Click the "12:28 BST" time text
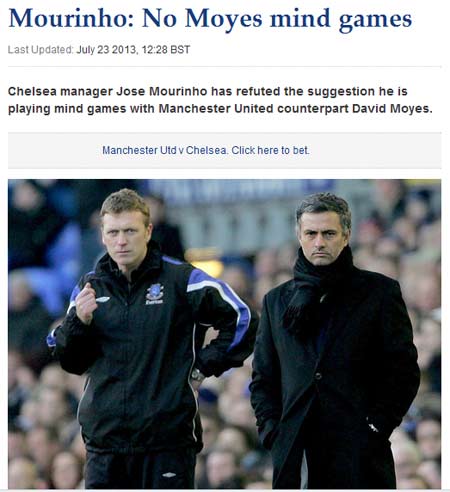Image resolution: width=450 pixels, height=492 pixels. coord(166,50)
